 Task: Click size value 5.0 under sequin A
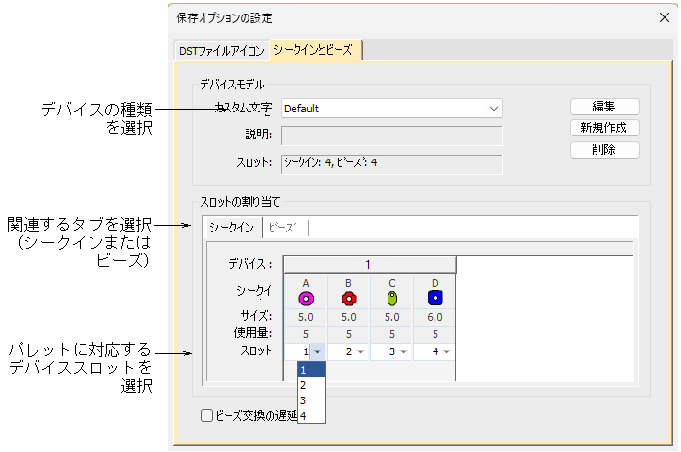(x=305, y=317)
